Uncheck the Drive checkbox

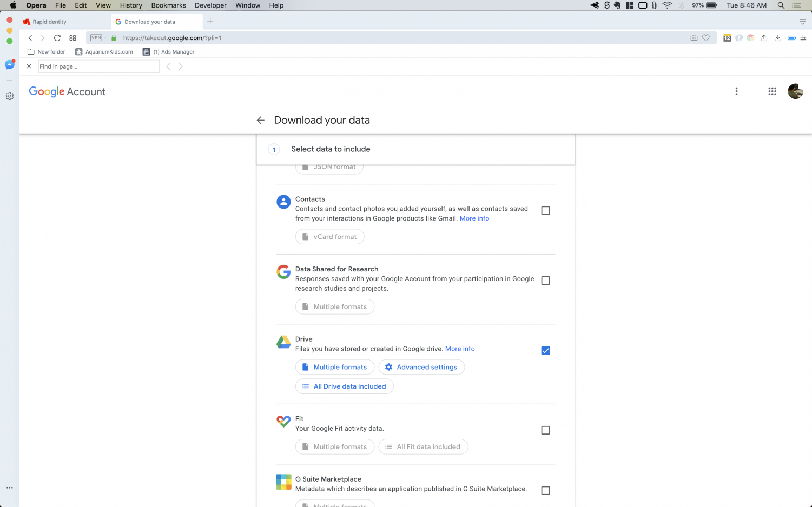(545, 351)
